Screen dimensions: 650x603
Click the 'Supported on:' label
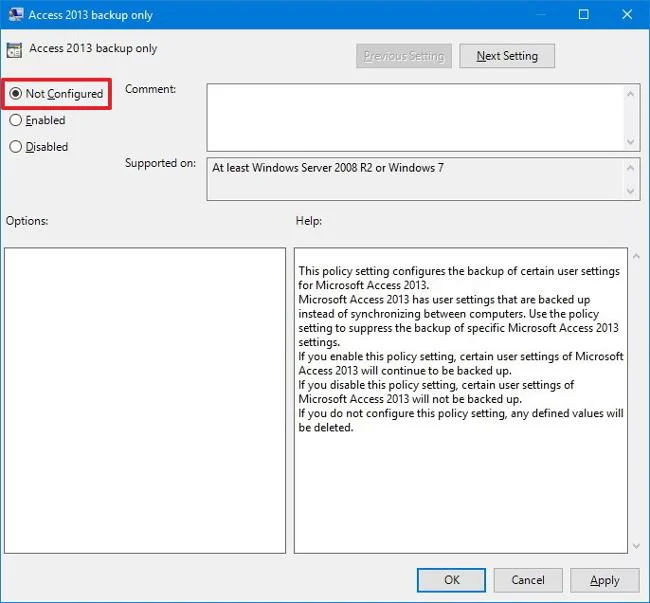click(160, 163)
